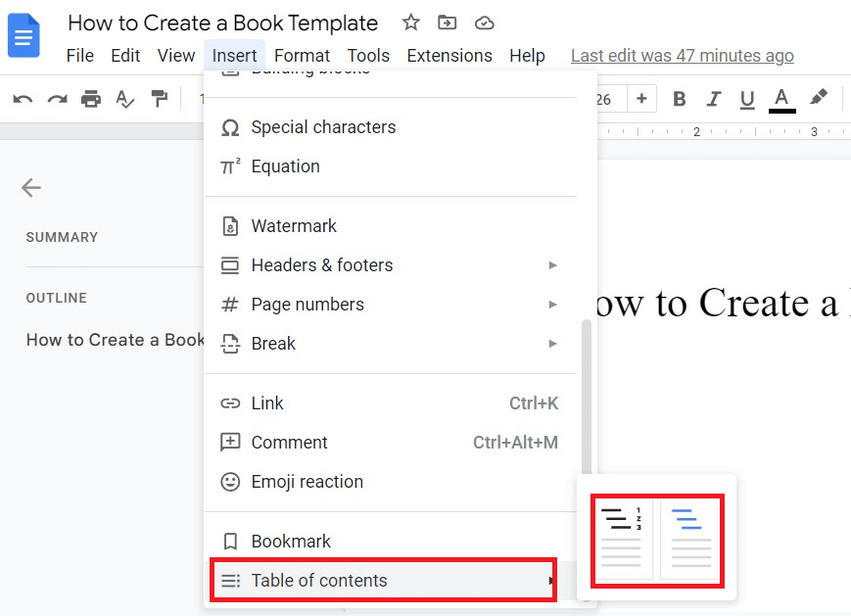851x616 pixels.
Task: Check document cloud save status icon
Action: [x=484, y=22]
